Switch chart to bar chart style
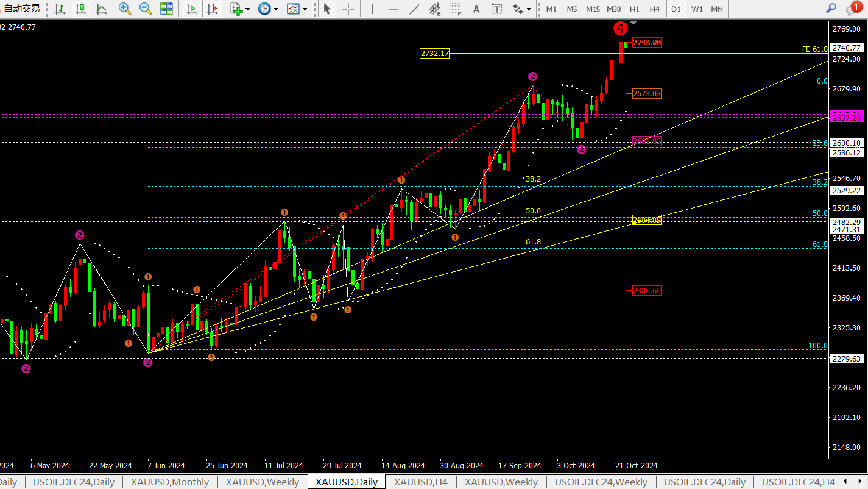This screenshot has width=868, height=489. tap(60, 9)
